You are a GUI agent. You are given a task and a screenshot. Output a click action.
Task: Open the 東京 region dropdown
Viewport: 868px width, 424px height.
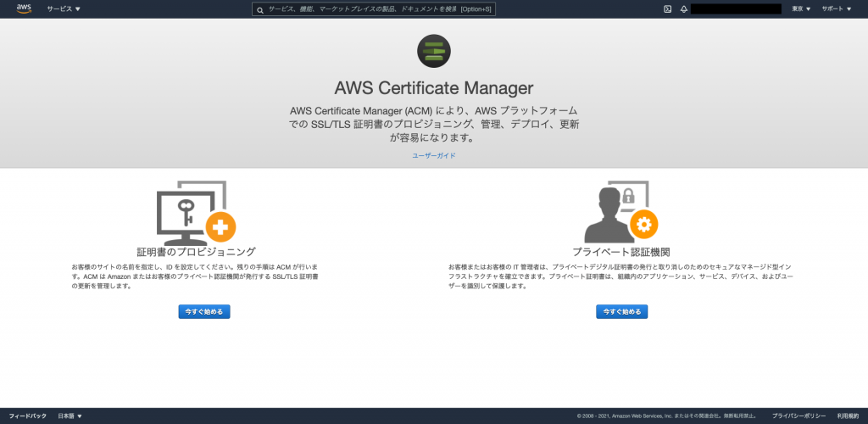tap(801, 8)
